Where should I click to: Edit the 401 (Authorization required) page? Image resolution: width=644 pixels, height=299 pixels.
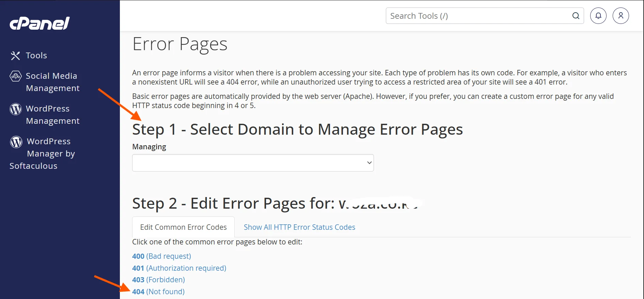179,268
